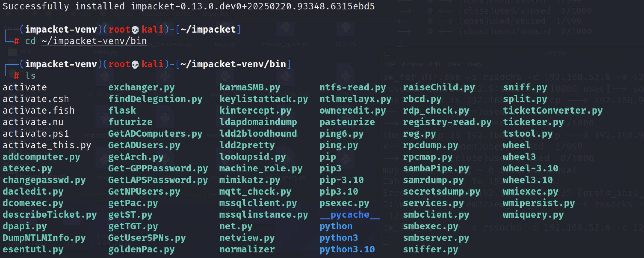This screenshot has width=644, height=258.
Task: Select the ldd2bloodhound entry
Action: pos(258,134)
